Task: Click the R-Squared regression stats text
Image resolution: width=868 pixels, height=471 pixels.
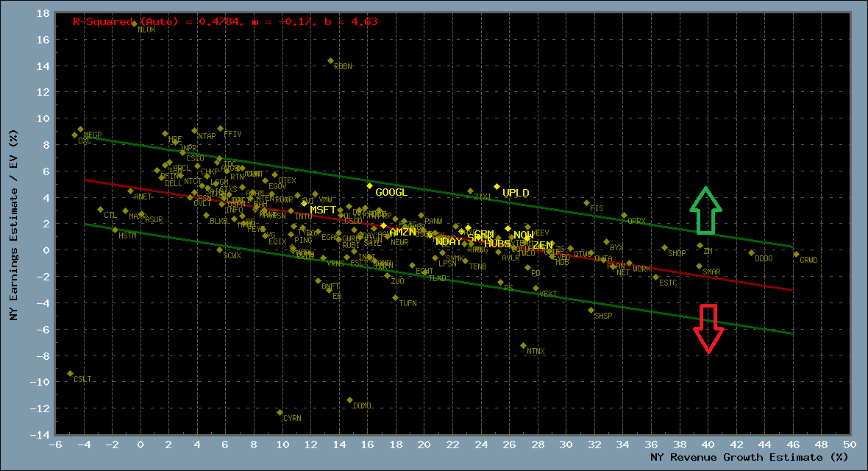Action: 225,21
